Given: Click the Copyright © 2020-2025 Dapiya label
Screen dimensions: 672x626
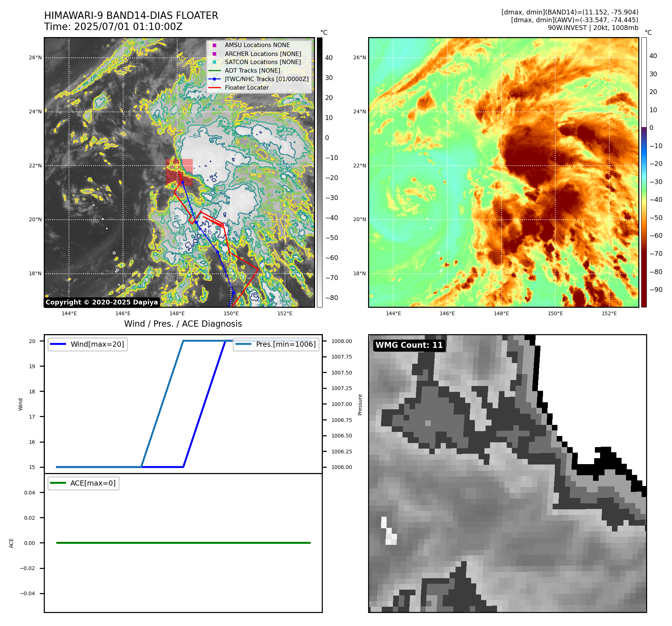Looking at the screenshot, I should pos(102,302).
